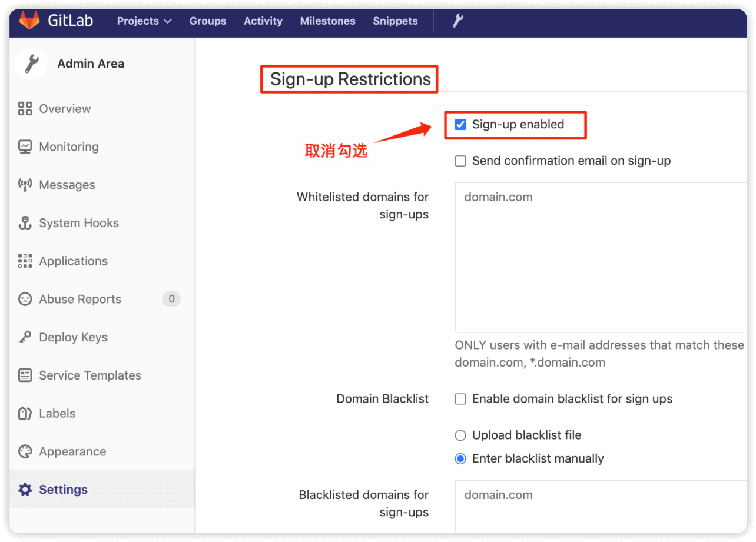Open Activity in top navigation

click(x=263, y=21)
